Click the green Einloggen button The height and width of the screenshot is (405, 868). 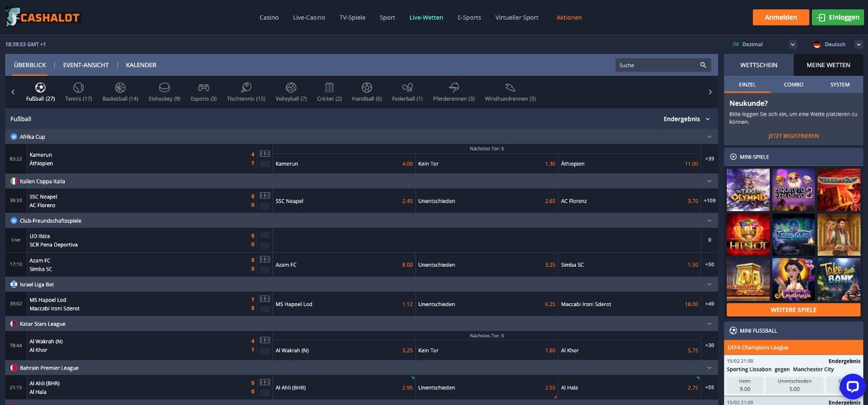(838, 17)
